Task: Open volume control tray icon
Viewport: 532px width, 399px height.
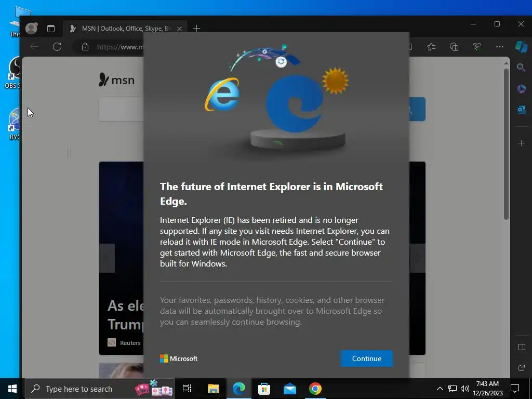Action: 465,389
